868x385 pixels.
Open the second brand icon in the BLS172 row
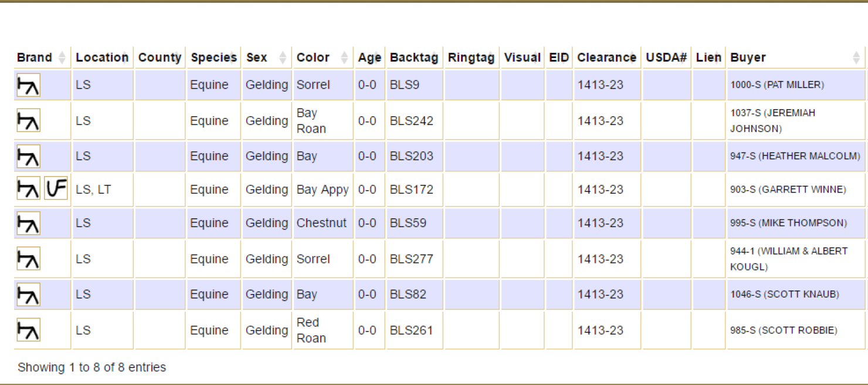(56, 189)
